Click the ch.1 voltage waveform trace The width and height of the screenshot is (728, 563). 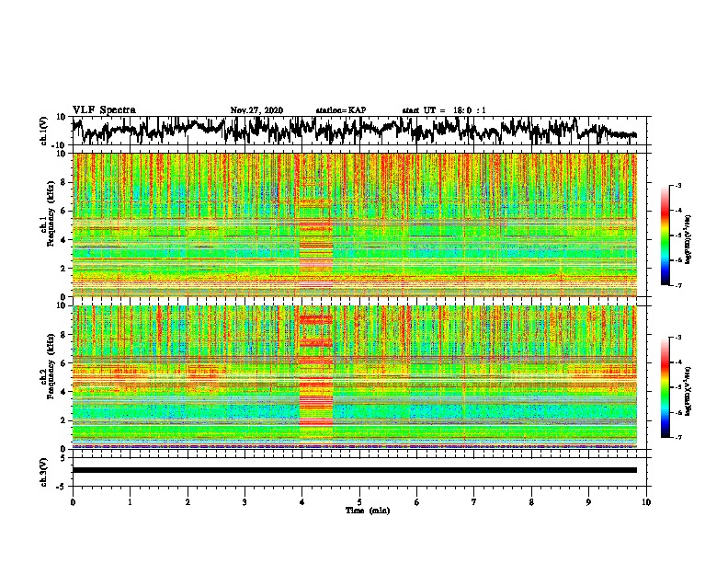coord(354,130)
